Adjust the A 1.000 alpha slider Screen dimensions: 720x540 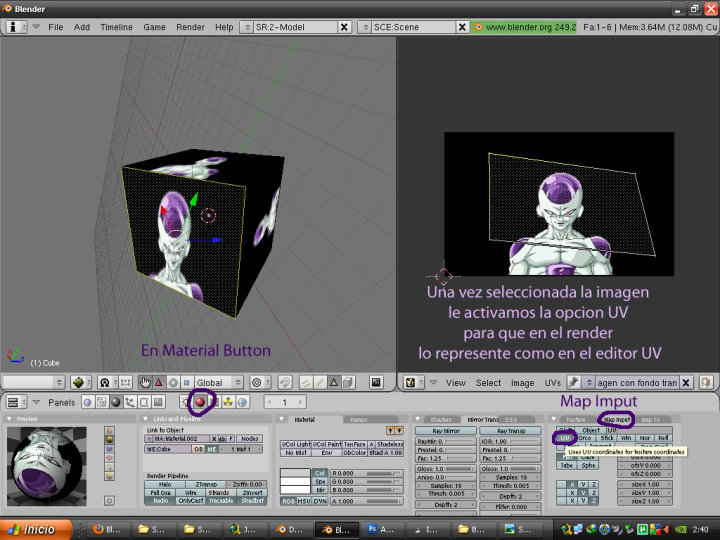coord(366,501)
